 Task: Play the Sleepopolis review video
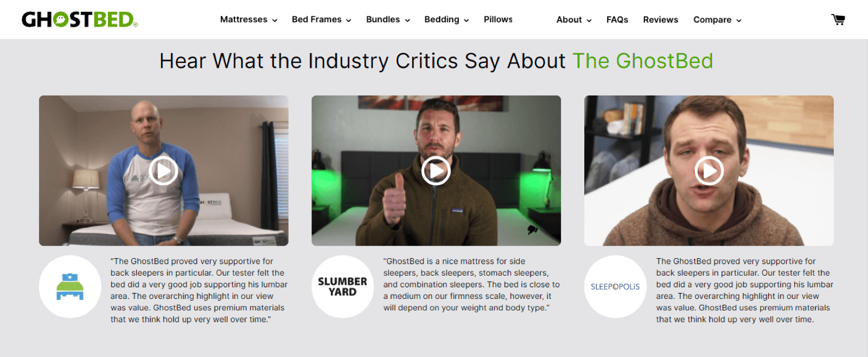[x=709, y=171]
